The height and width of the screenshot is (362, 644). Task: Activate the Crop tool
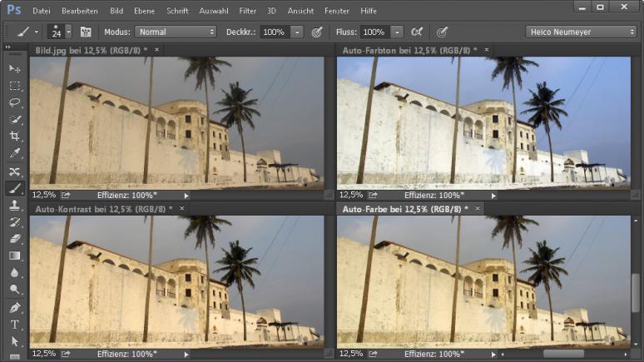click(x=14, y=136)
